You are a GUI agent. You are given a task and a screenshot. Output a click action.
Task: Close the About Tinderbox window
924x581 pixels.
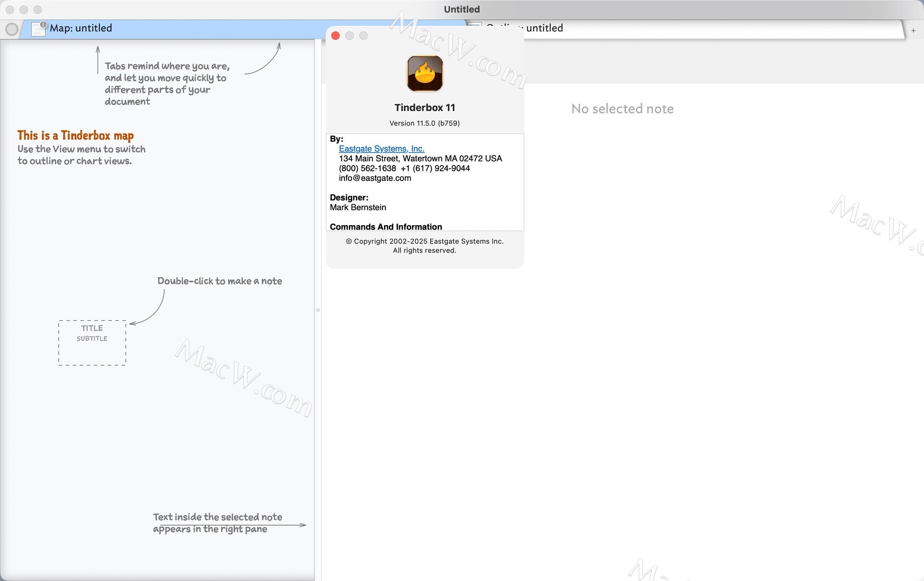336,36
